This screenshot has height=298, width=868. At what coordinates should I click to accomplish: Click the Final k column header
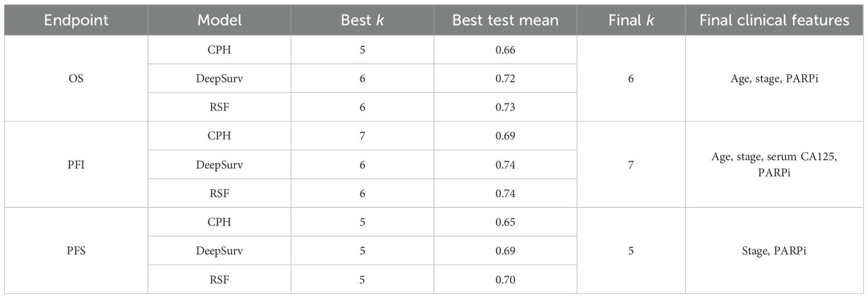coord(631,20)
